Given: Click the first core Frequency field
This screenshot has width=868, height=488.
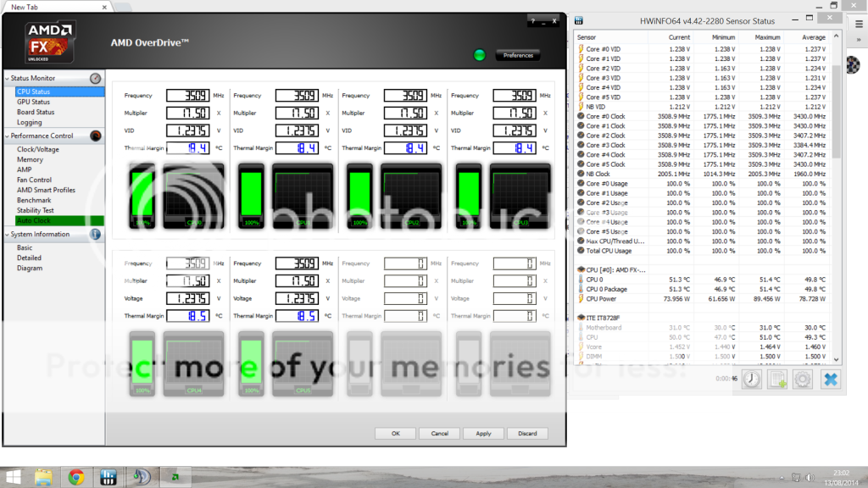Looking at the screenshot, I should pos(187,96).
